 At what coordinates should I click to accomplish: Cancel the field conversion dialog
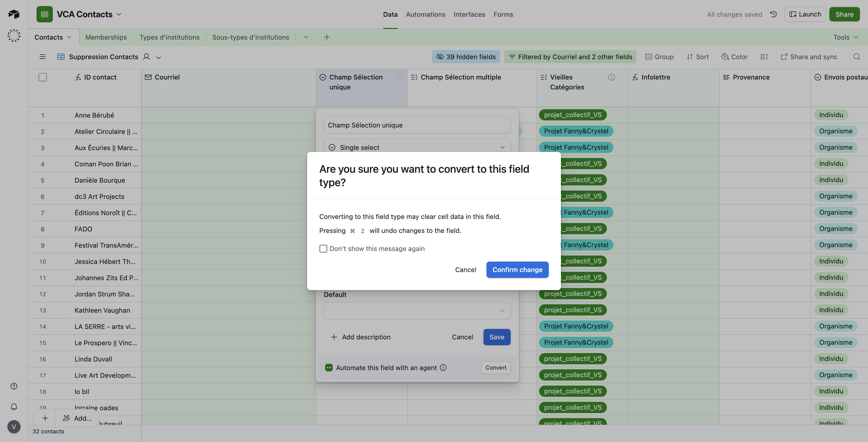coord(465,270)
